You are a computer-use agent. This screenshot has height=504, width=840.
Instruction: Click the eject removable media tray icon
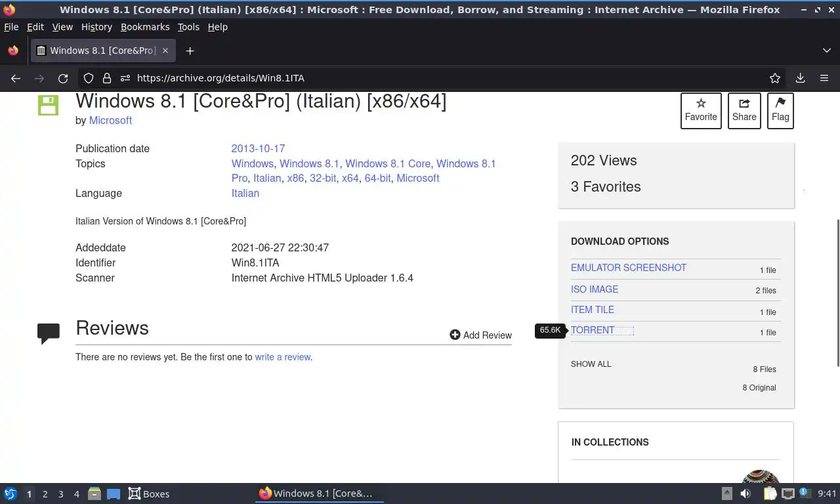coord(726,493)
